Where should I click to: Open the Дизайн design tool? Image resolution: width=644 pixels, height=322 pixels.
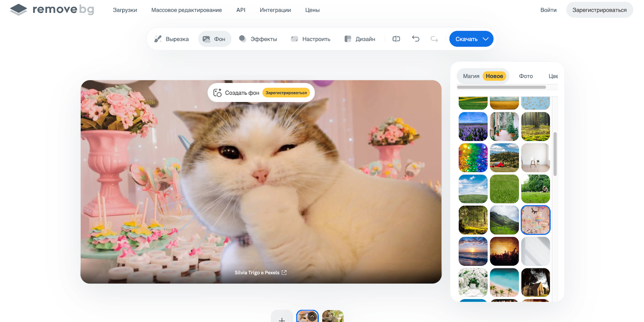359,39
